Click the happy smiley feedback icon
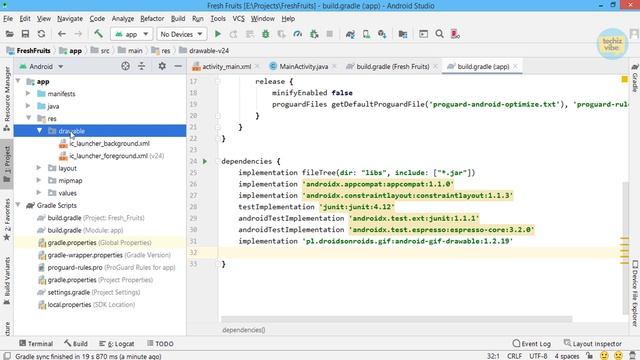The width and height of the screenshot is (640, 360). [604, 356]
